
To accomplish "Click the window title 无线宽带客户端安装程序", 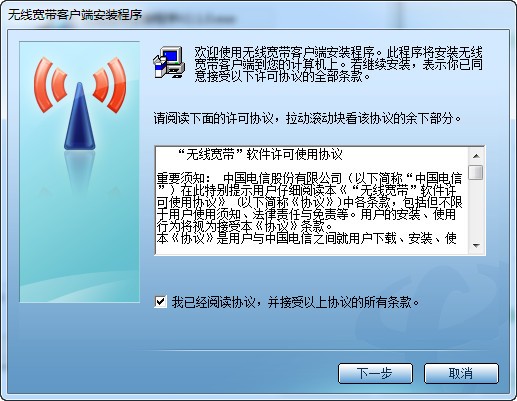I will pyautogui.click(x=75, y=15).
